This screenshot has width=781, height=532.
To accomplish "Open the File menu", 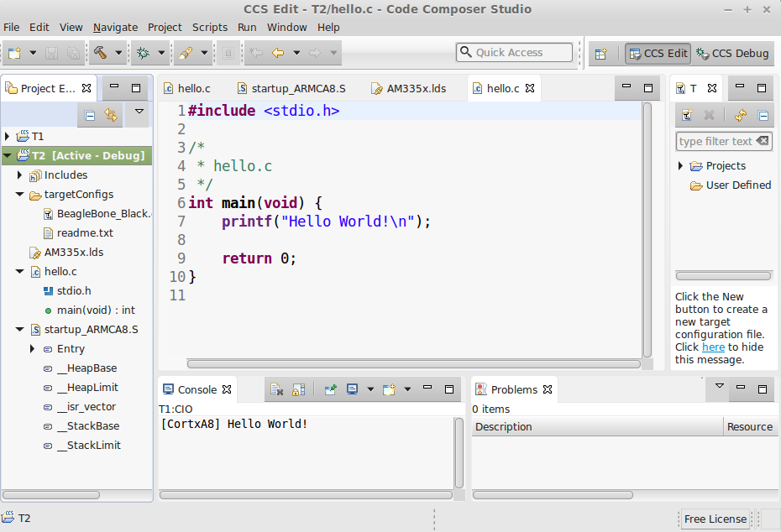I will (x=12, y=28).
